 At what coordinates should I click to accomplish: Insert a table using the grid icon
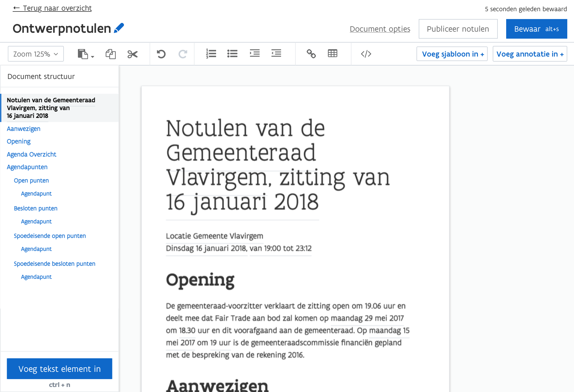pos(332,53)
